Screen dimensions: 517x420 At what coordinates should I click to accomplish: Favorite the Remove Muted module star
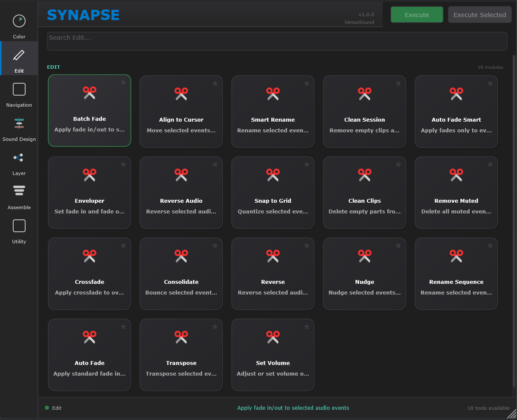tap(490, 165)
